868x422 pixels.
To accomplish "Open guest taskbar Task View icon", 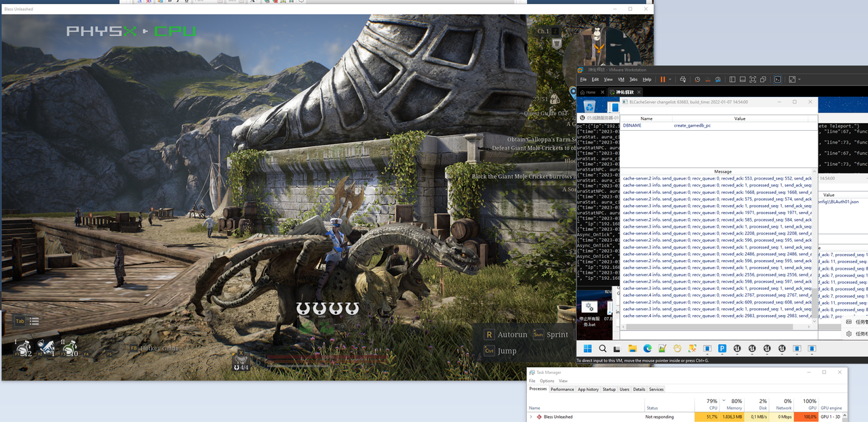I will point(617,349).
